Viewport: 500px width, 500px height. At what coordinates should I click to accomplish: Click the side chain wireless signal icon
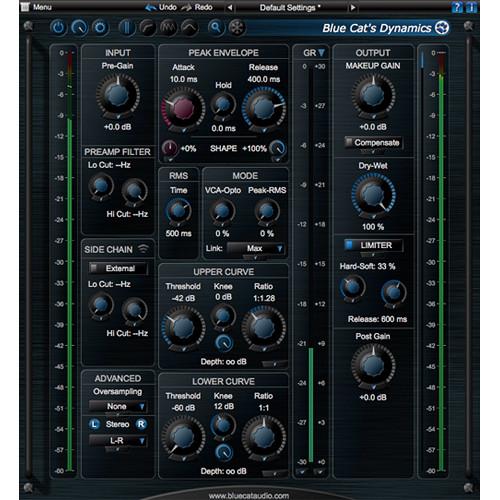click(x=143, y=248)
